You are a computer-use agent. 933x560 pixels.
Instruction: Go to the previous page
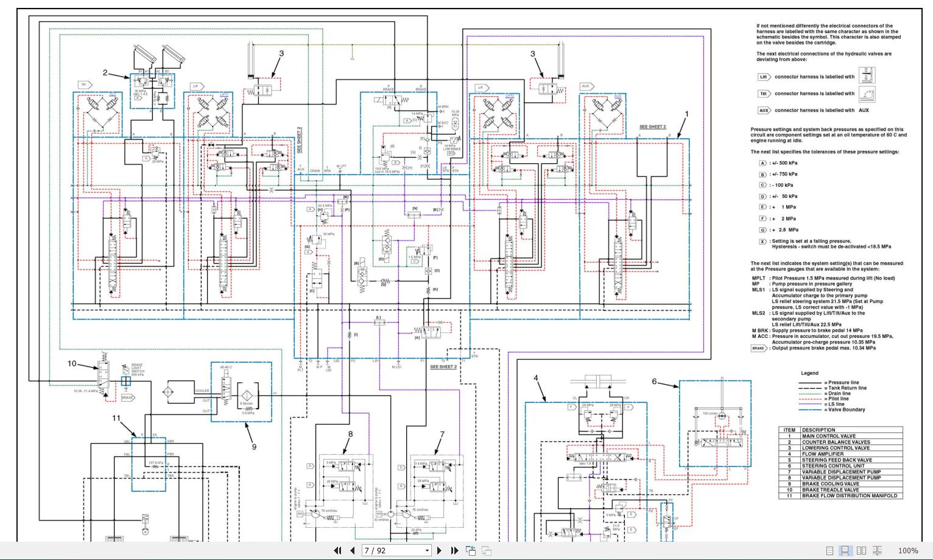pos(352,550)
